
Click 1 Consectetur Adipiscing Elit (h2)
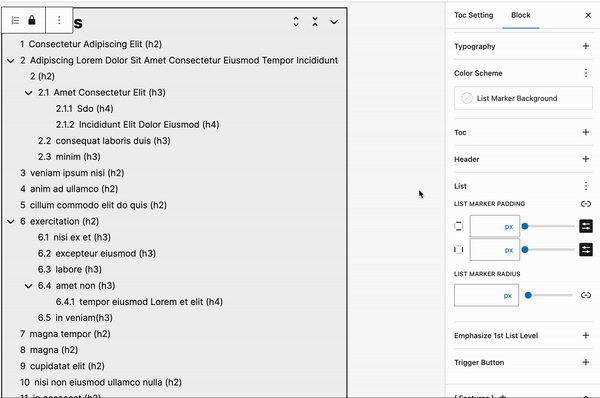pyautogui.click(x=91, y=44)
